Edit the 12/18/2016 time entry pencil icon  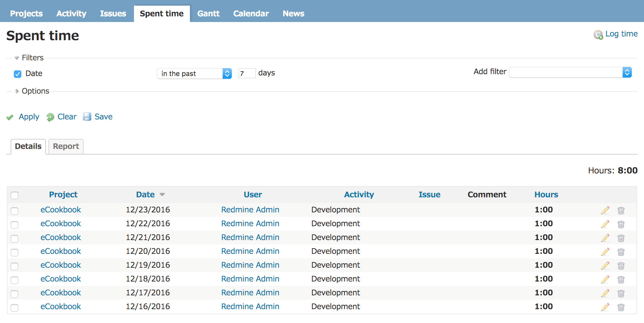tap(605, 279)
